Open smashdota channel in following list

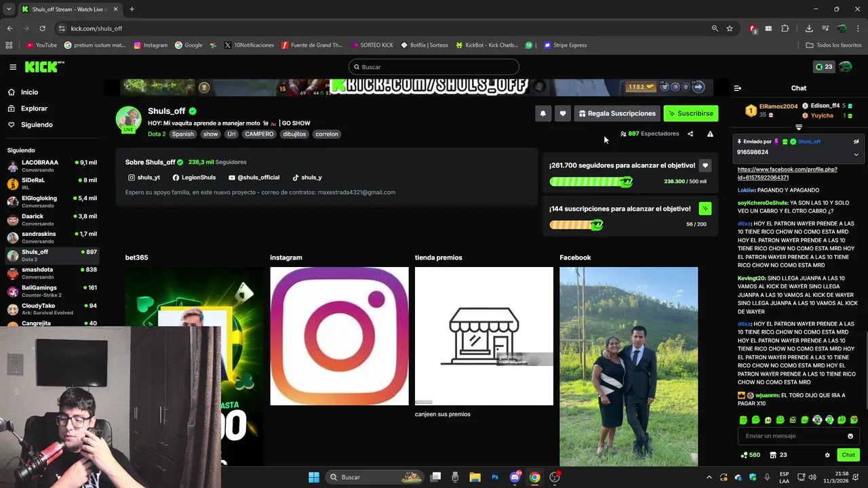tap(52, 273)
